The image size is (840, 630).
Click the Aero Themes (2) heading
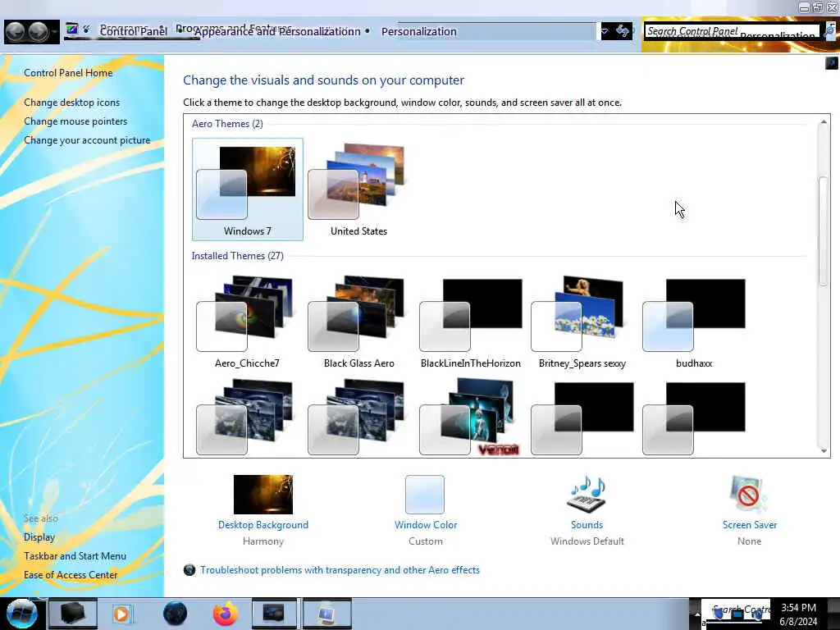[x=227, y=124]
